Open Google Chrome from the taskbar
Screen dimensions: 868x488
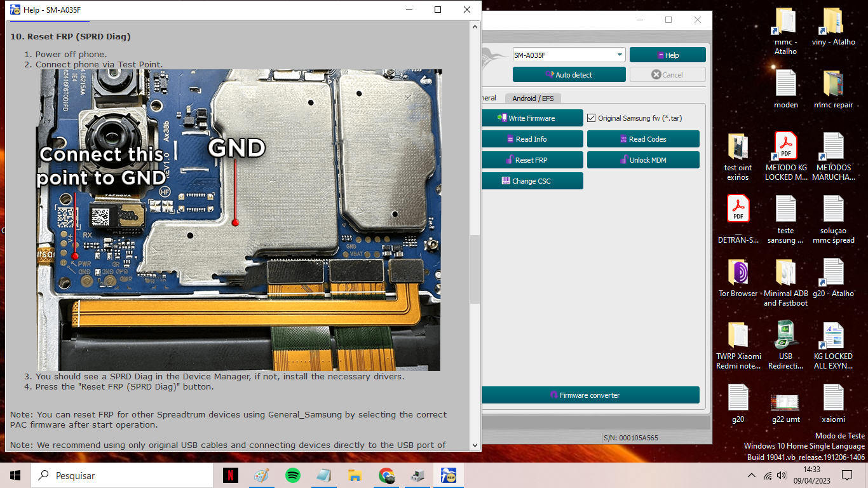click(x=386, y=475)
